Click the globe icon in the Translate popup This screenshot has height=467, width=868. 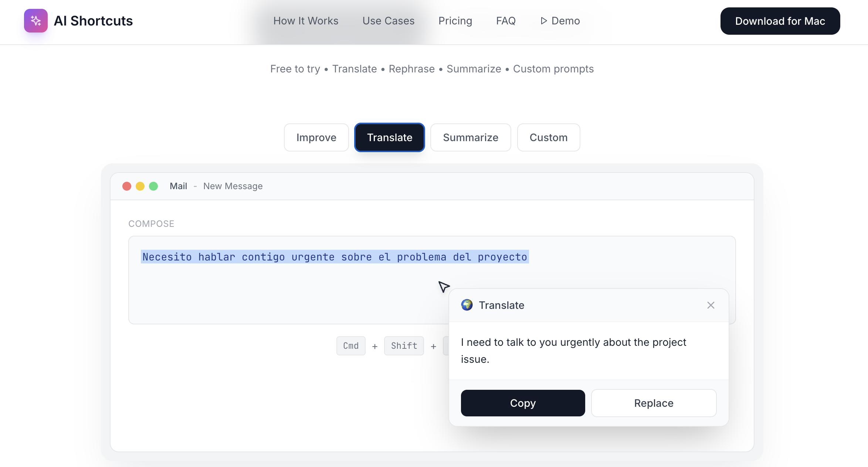[x=466, y=305]
